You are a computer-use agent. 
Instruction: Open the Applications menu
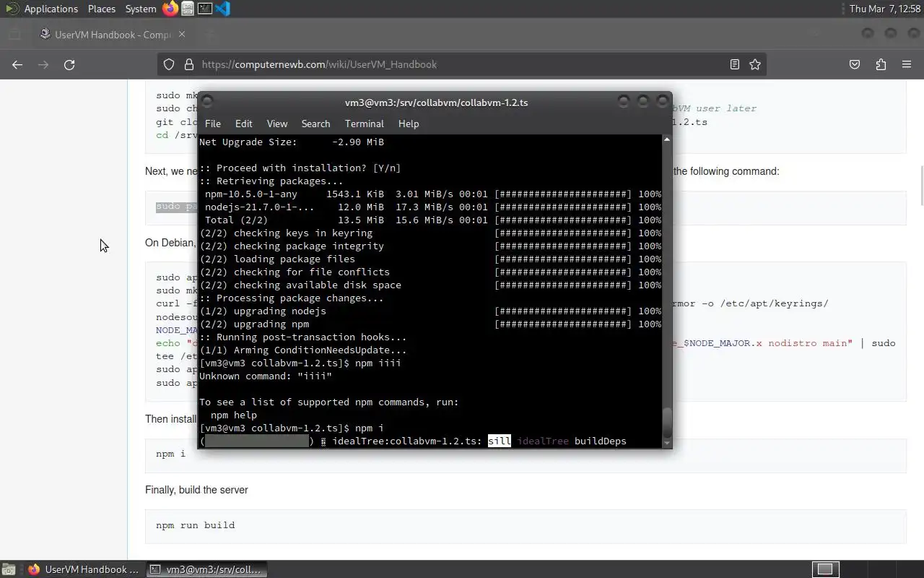pos(51,9)
